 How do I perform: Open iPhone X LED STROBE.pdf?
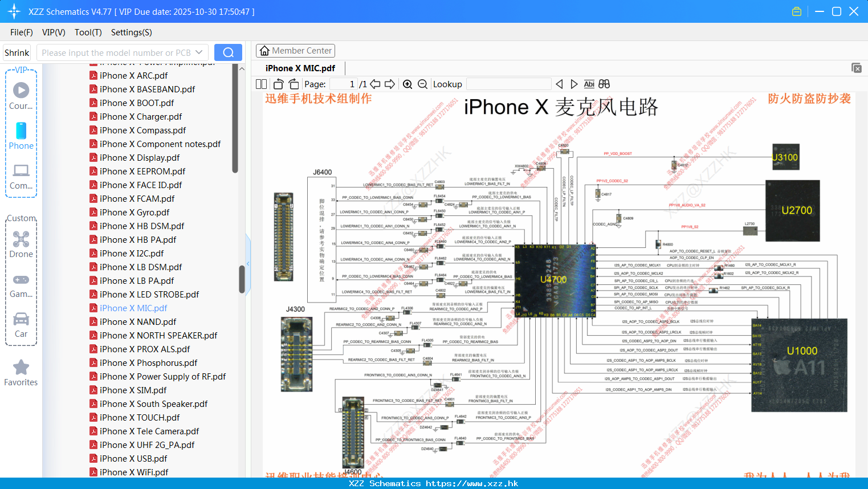pos(149,294)
